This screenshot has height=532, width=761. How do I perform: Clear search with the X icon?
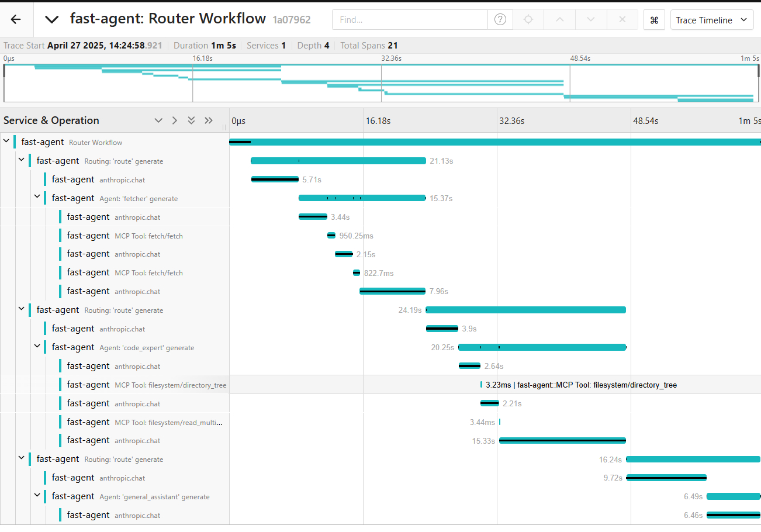(x=622, y=20)
